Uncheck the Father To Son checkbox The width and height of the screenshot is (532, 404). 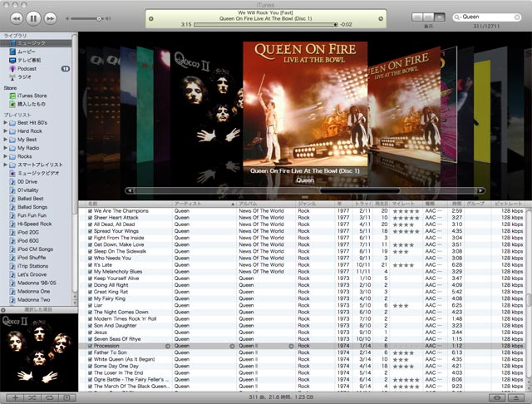91,352
